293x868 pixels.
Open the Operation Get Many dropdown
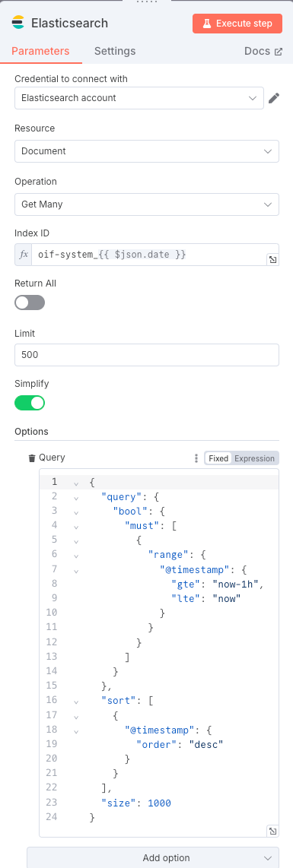tap(147, 204)
